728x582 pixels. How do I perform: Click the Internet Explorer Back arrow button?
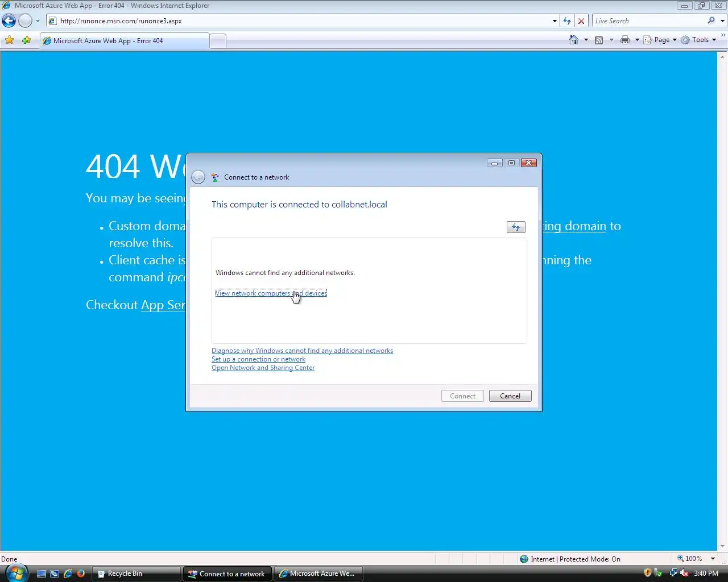(x=9, y=21)
